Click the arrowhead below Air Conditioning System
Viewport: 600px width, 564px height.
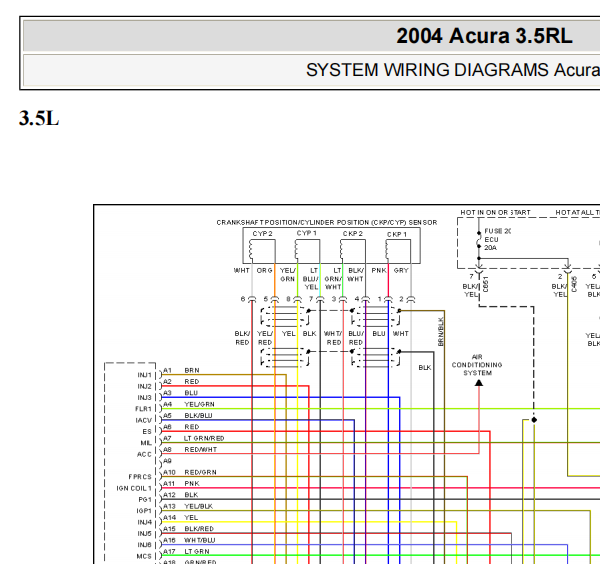coord(479,383)
